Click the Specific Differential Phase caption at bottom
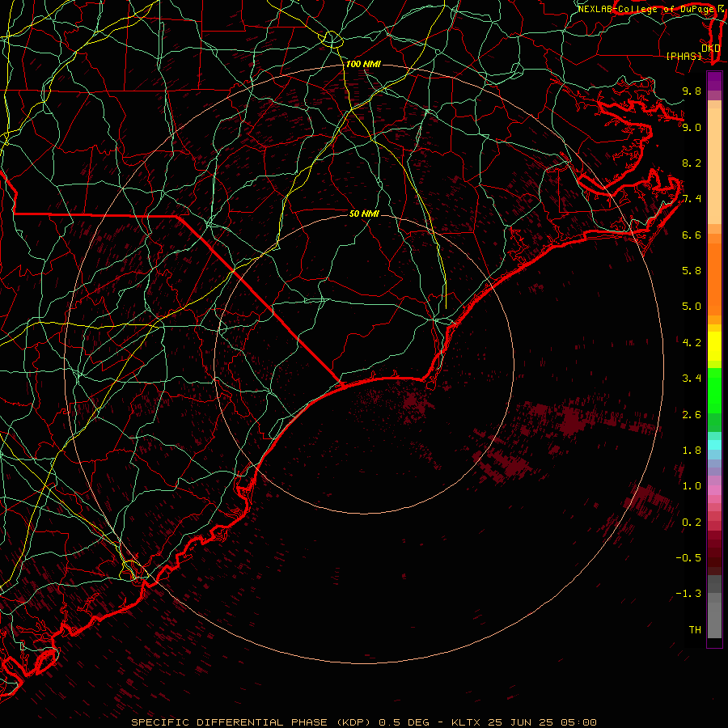The height and width of the screenshot is (728, 728). pyautogui.click(x=364, y=722)
